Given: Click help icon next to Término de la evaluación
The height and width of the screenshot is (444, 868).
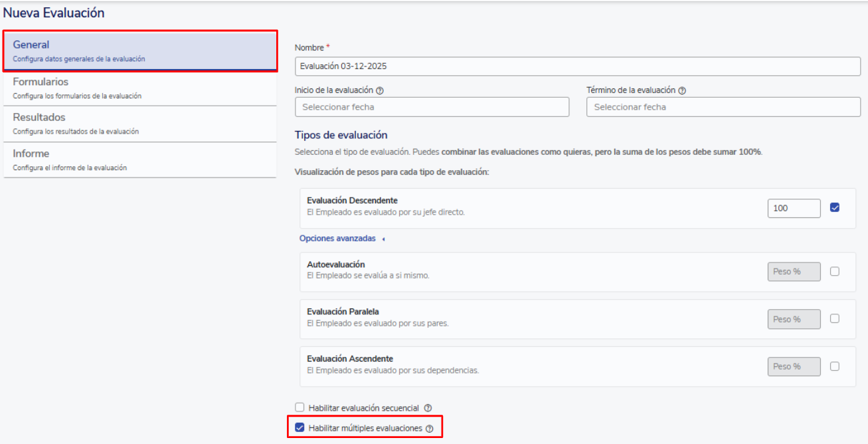Looking at the screenshot, I should point(682,90).
